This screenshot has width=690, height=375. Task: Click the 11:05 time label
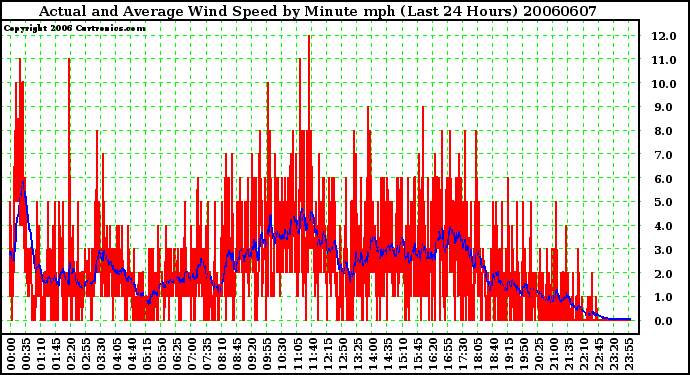coord(297,354)
